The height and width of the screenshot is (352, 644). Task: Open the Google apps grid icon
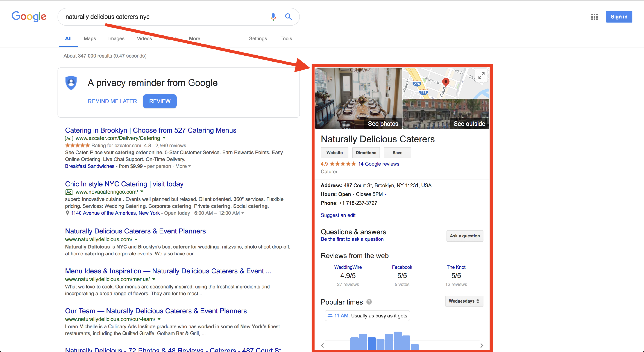pos(594,17)
